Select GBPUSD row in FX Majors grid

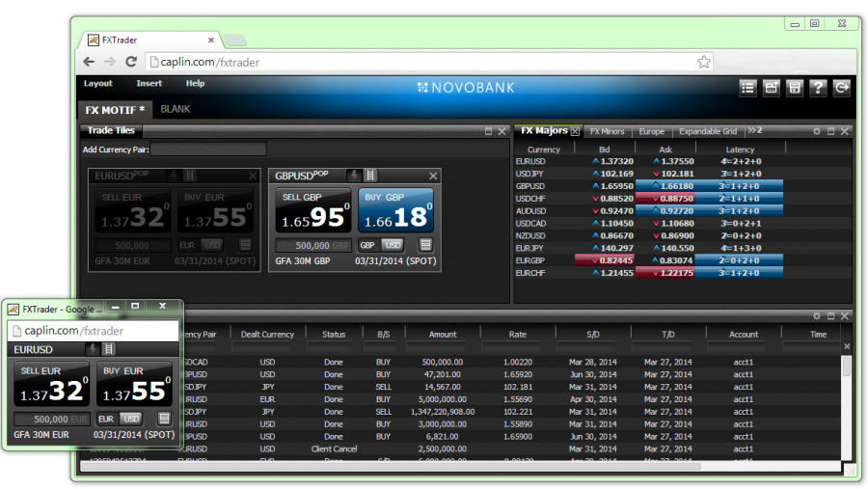649,186
